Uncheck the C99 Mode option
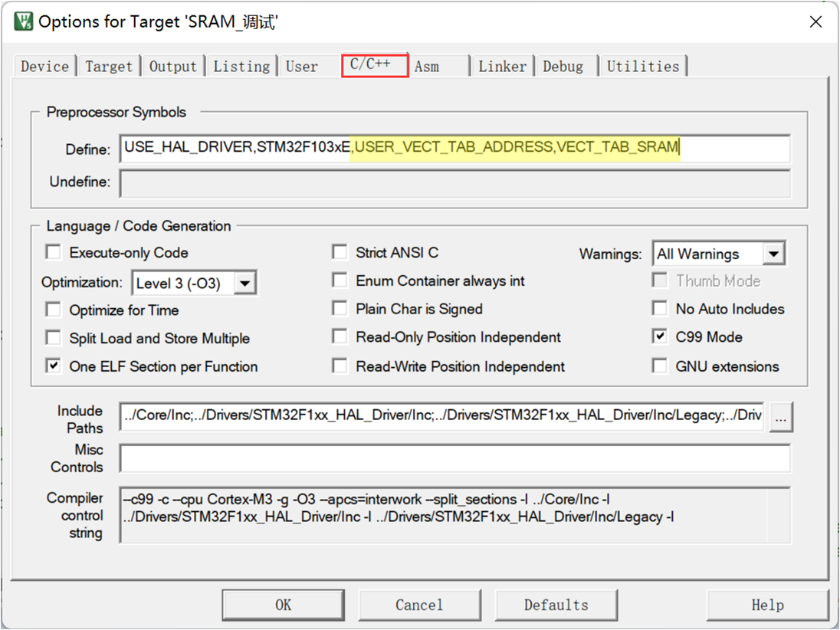This screenshot has width=840, height=630. [660, 337]
